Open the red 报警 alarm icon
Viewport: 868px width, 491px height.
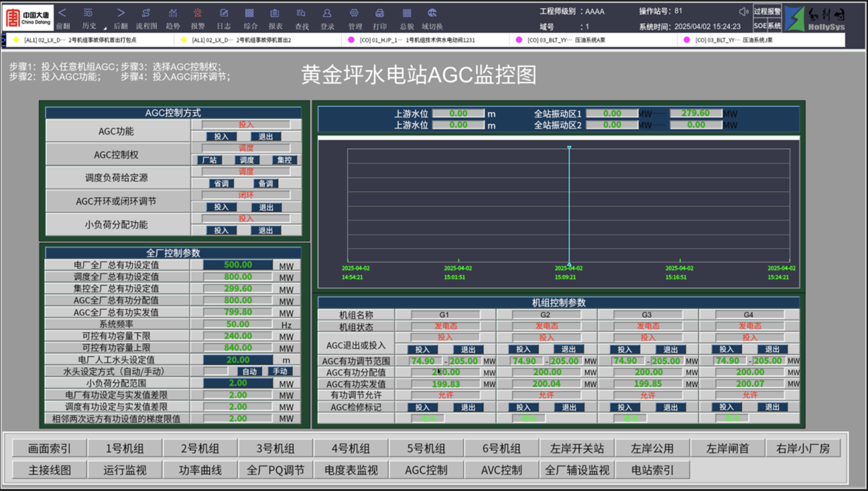coord(198,14)
